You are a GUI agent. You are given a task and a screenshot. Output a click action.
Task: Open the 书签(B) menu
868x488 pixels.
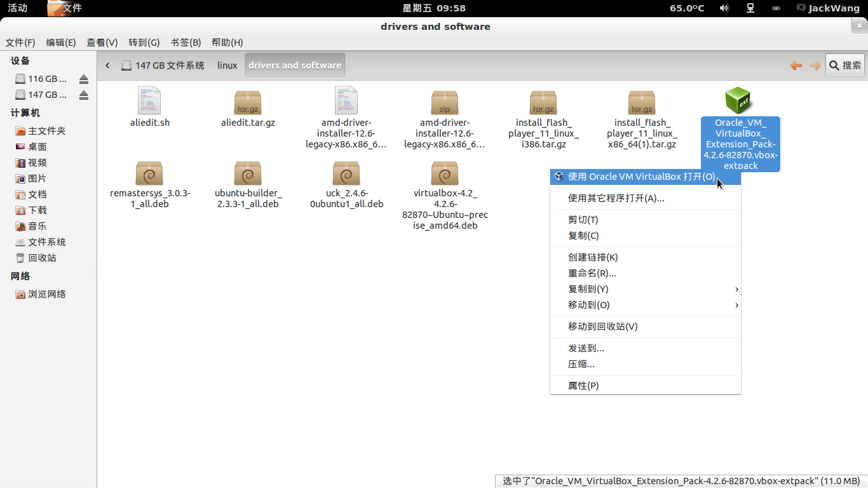point(186,43)
